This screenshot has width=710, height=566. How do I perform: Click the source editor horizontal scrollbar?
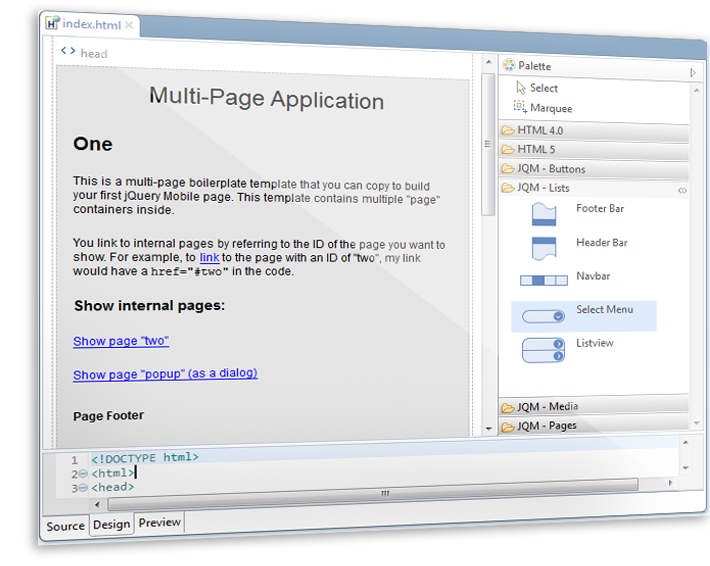[385, 492]
